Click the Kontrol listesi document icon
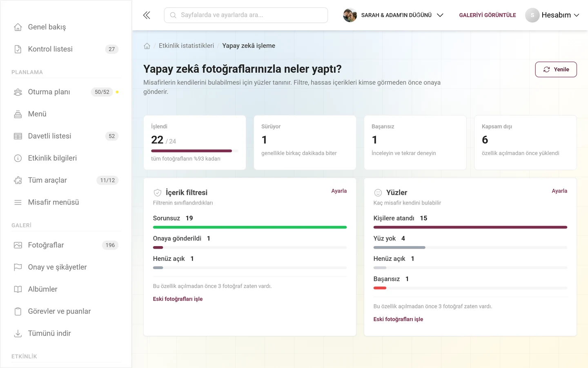 pyautogui.click(x=18, y=49)
